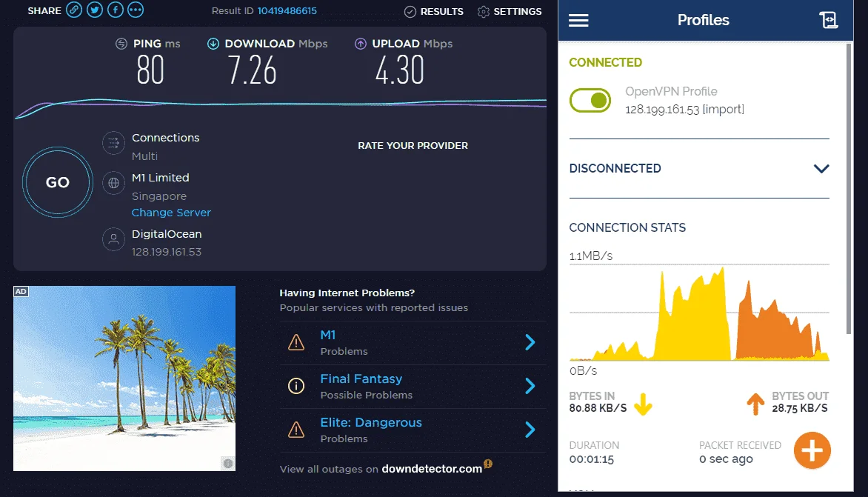Click the BYTES OUT up arrow

pyautogui.click(x=755, y=404)
